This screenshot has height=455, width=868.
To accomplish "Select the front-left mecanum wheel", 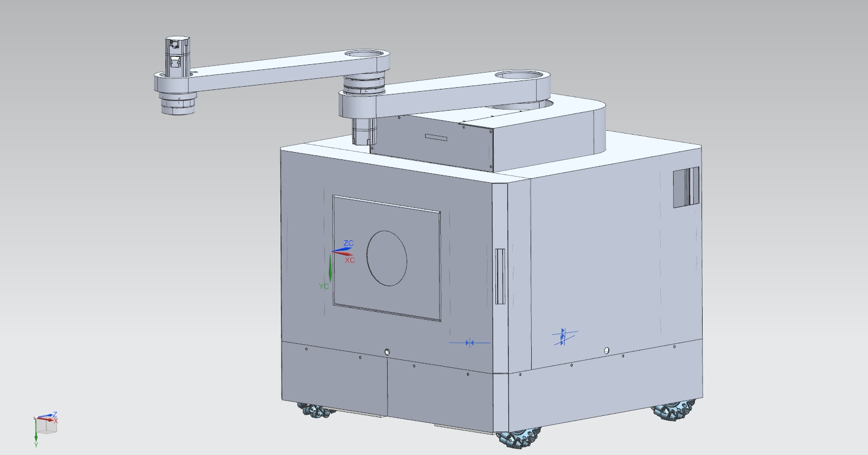I will [318, 410].
